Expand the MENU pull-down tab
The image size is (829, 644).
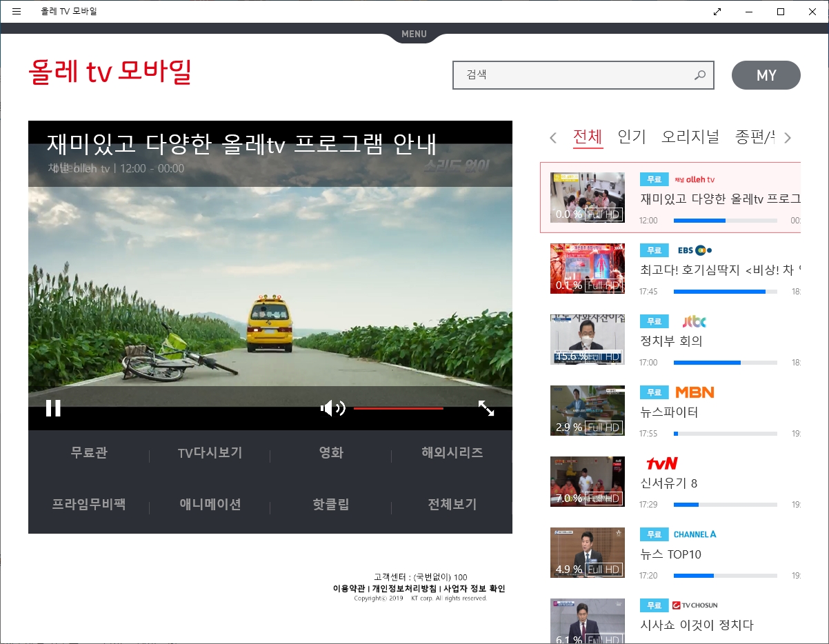click(x=414, y=34)
